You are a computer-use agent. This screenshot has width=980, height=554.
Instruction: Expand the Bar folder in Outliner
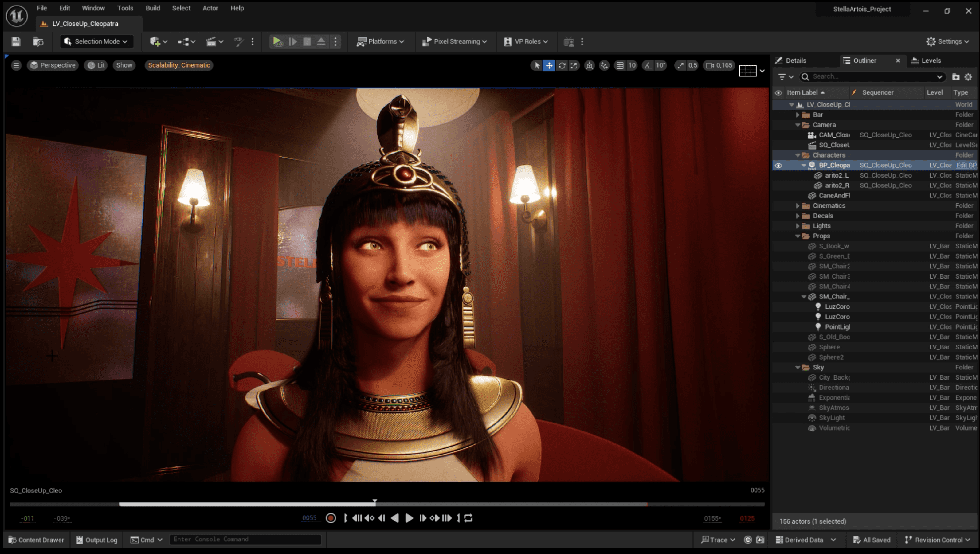tap(798, 115)
